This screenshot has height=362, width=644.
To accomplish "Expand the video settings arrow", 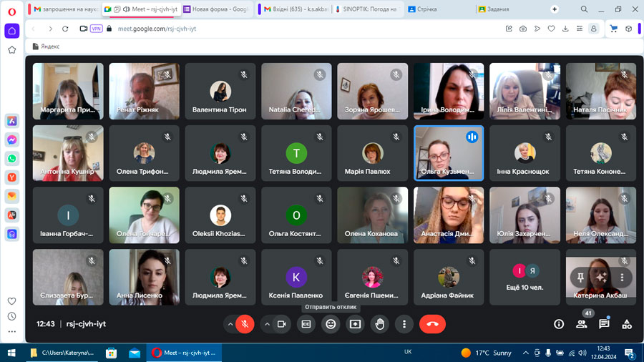I will (268, 324).
